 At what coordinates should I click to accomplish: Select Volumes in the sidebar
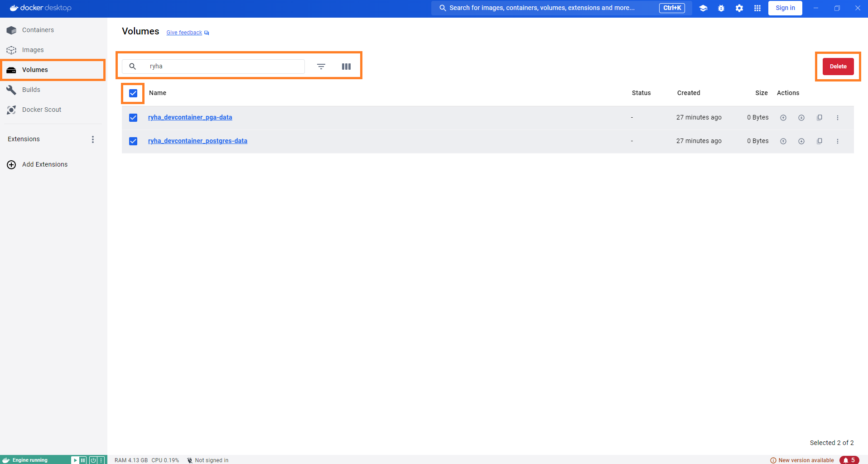coord(53,70)
